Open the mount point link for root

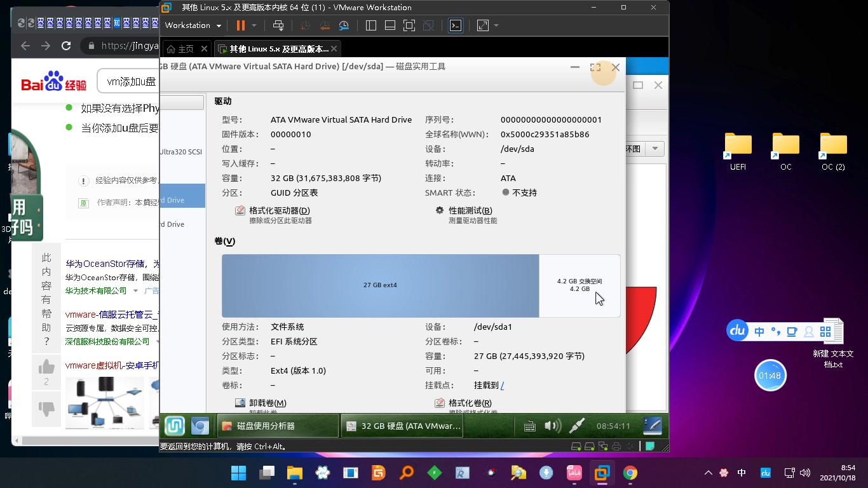point(502,385)
